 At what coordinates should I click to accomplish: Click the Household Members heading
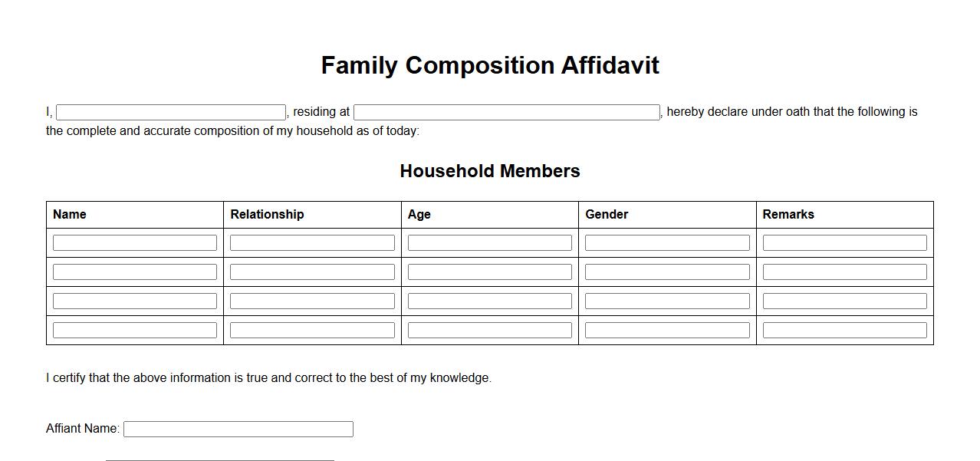[489, 171]
